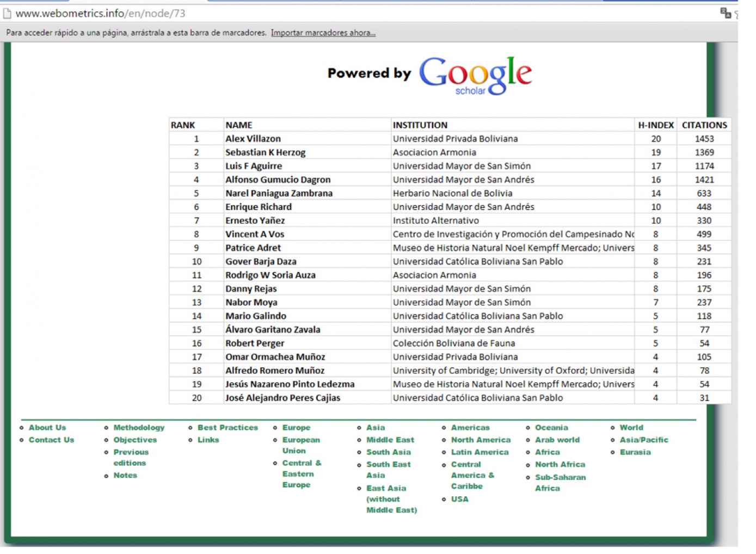Open the Notes link

click(x=125, y=475)
